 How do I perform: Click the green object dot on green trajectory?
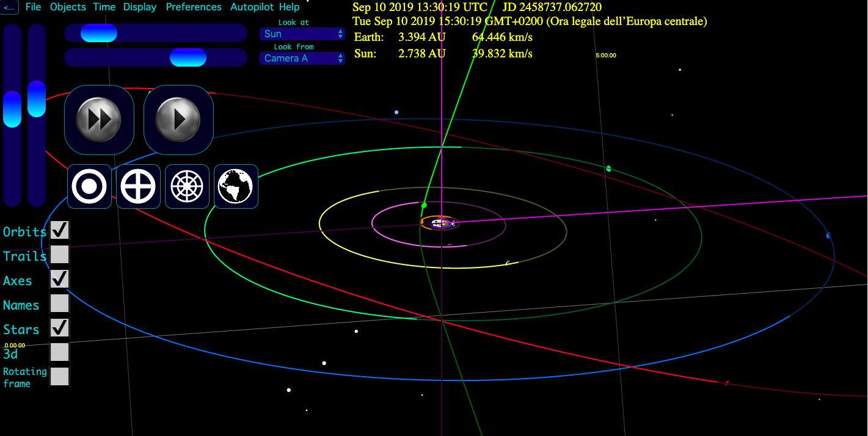(424, 205)
